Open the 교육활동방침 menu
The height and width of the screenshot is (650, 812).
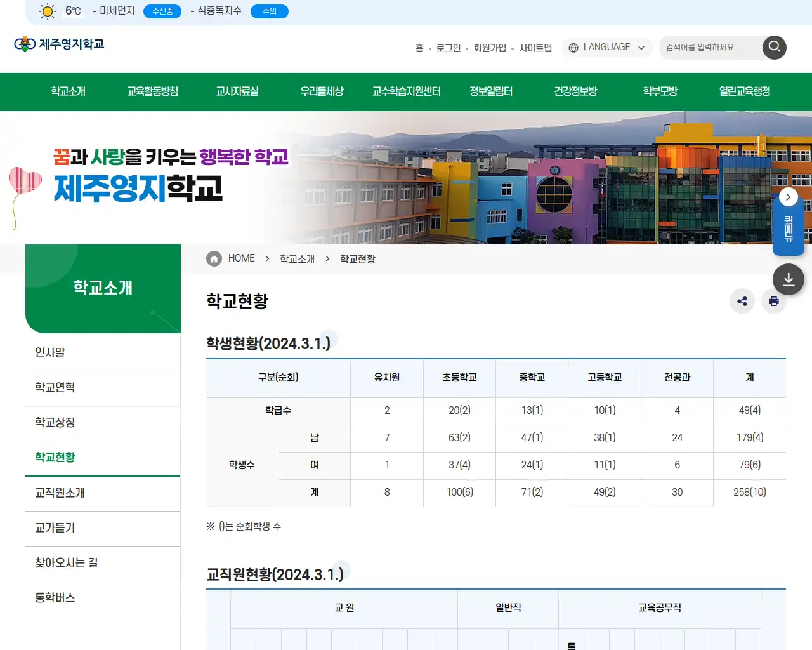(x=152, y=91)
